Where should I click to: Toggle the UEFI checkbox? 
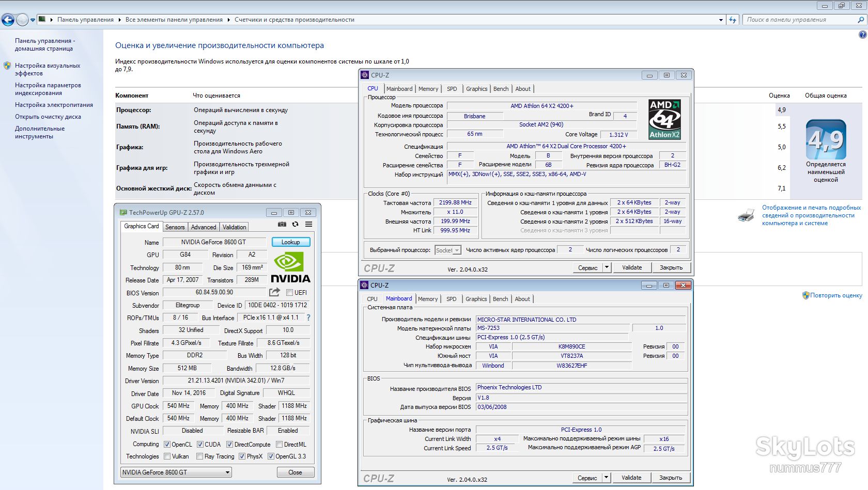tap(290, 293)
